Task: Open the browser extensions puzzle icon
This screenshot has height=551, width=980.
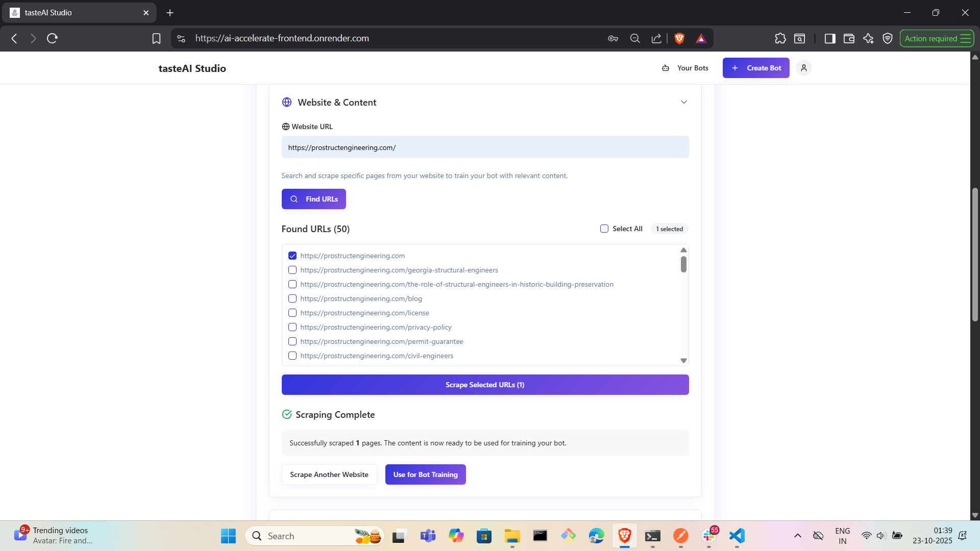Action: [x=780, y=38]
